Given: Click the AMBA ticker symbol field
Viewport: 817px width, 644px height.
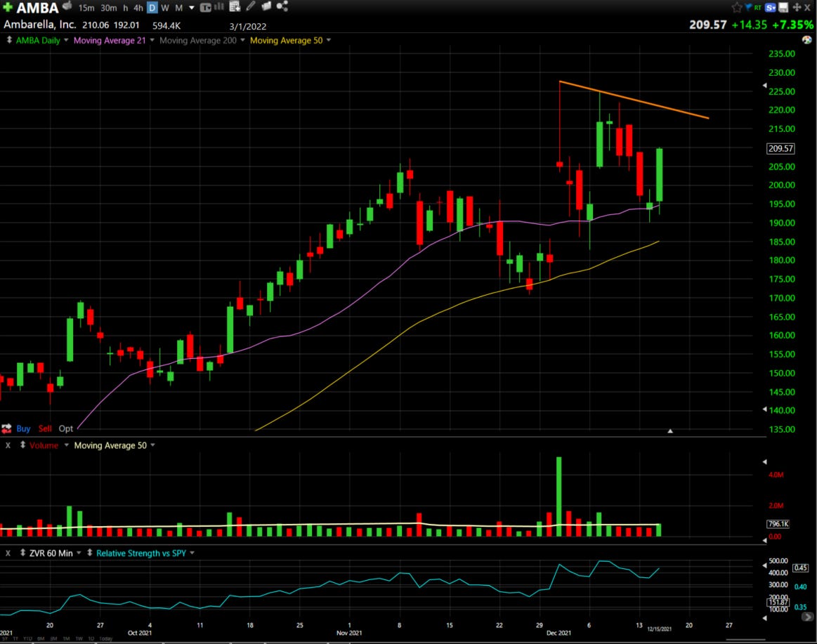Looking at the screenshot, I should [37, 8].
